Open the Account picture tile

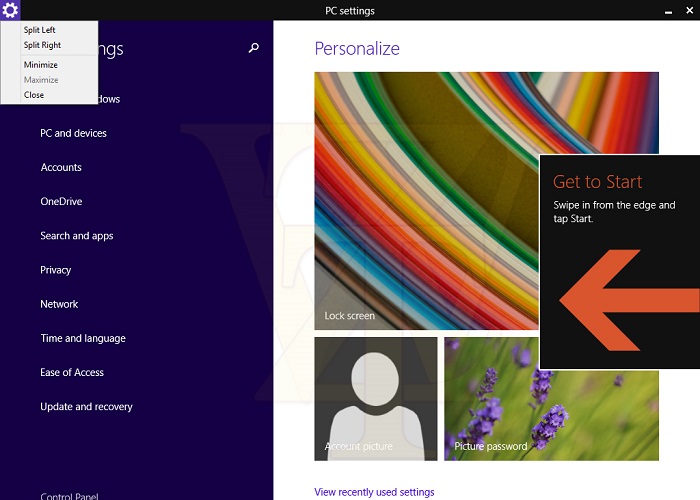[376, 398]
